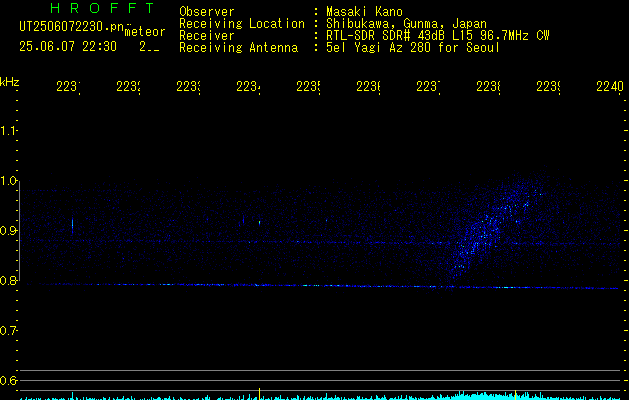629x400 pixels.
Task: Click the 0.6 frequency axis label
Action: pos(8,380)
